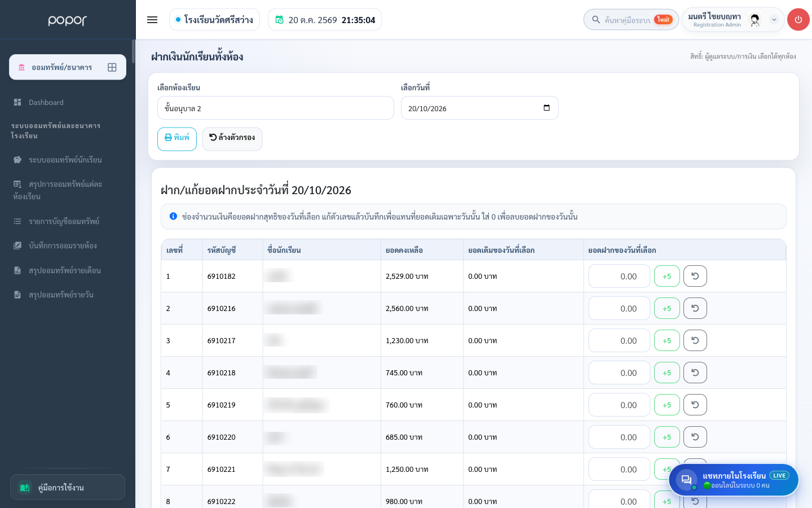This screenshot has width=812, height=508.
Task: Click the red power logout icon
Action: point(798,20)
